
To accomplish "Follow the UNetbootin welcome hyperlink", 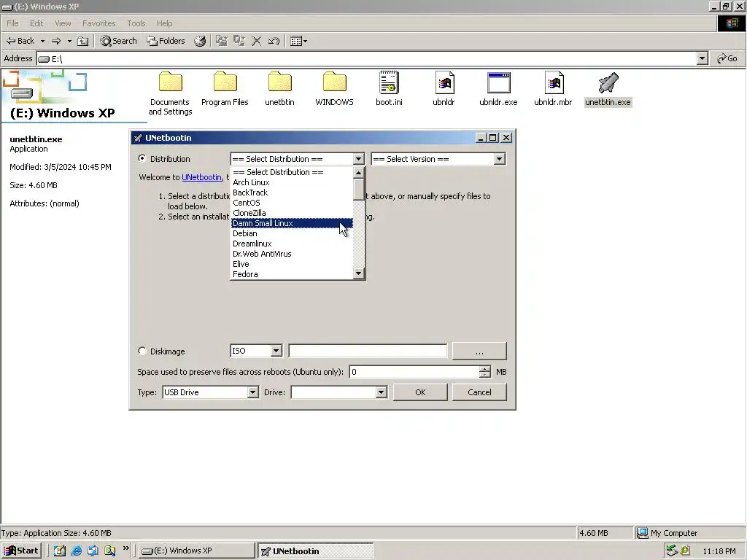I will point(201,177).
